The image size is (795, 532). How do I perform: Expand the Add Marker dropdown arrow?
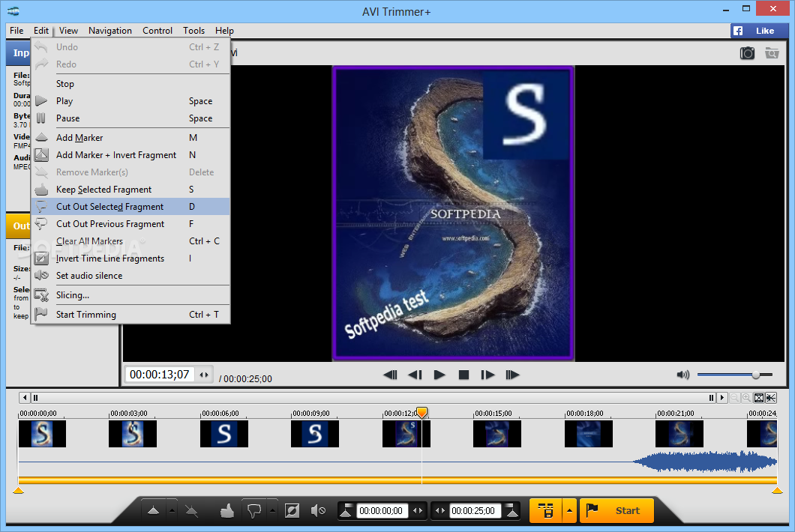pos(172,511)
